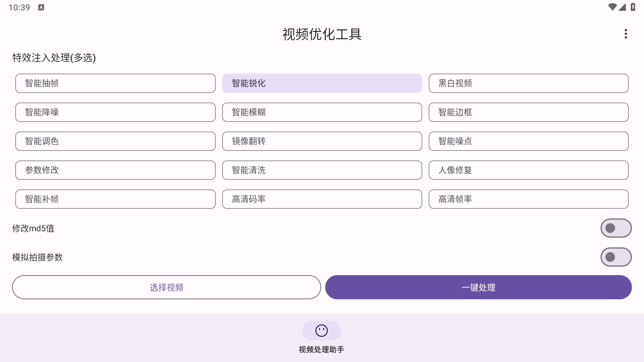Open the three-dot overflow menu
Viewport: 644px width, 362px height.
pos(625,34)
